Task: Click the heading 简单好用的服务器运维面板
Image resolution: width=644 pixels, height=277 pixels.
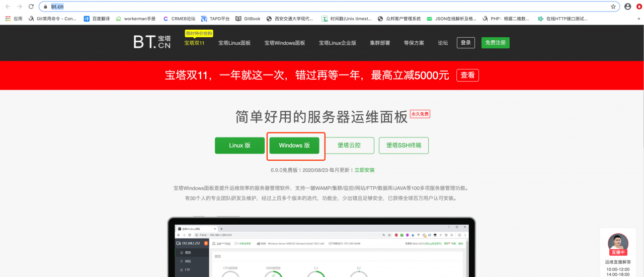Action: 321,117
